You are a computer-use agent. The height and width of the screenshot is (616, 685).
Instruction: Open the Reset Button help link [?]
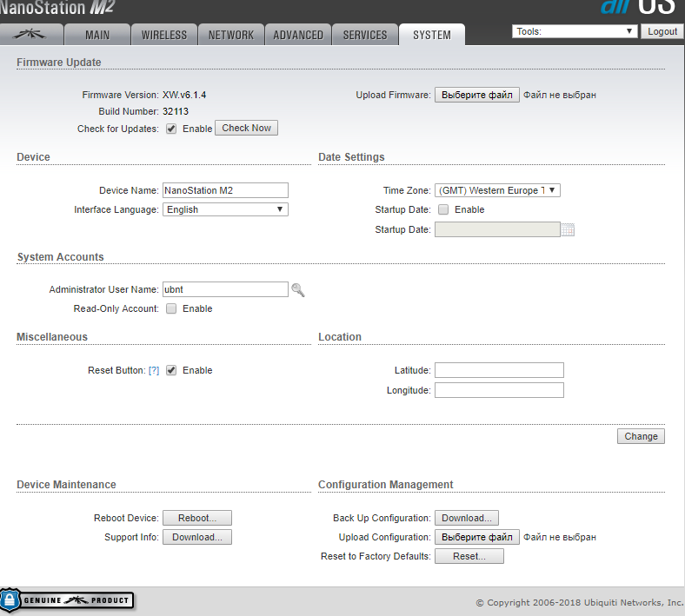click(154, 370)
